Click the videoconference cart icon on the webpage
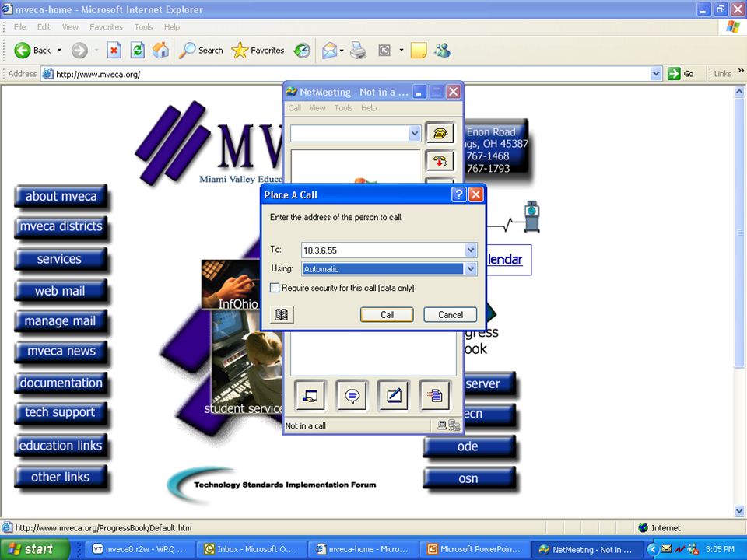747x560 pixels. pos(531,217)
